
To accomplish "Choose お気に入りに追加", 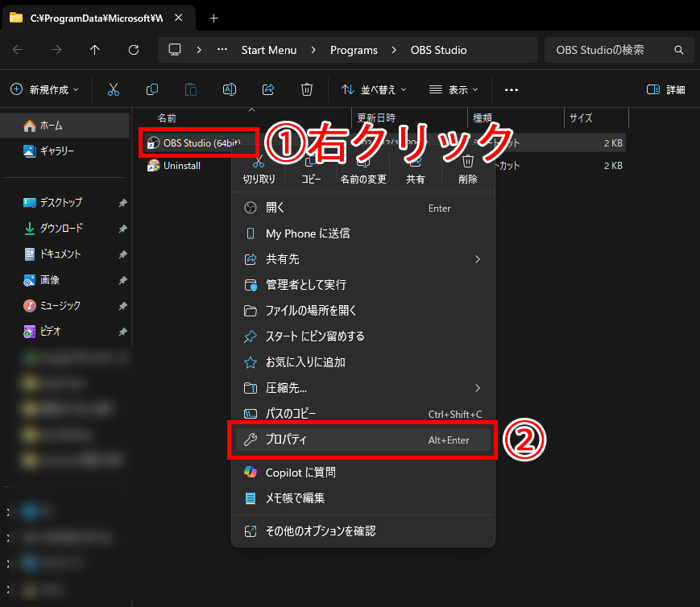I will [363, 362].
